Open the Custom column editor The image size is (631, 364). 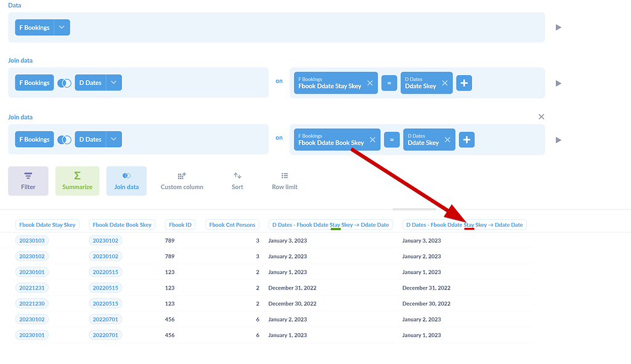[182, 180]
